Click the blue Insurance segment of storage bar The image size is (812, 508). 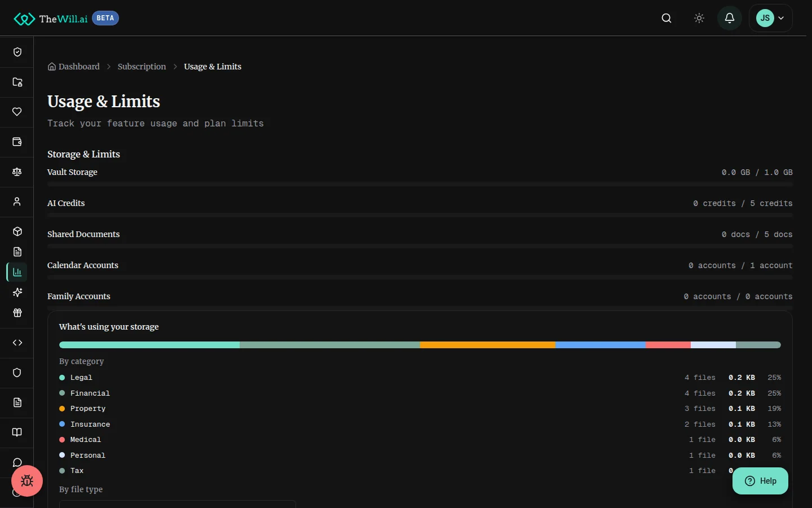601,345
